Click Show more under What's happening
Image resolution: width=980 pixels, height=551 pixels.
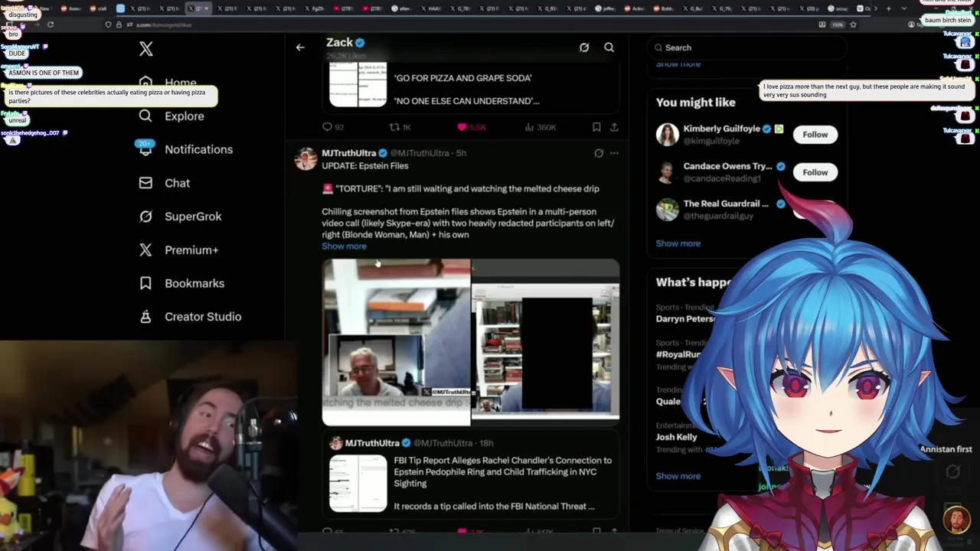(678, 476)
